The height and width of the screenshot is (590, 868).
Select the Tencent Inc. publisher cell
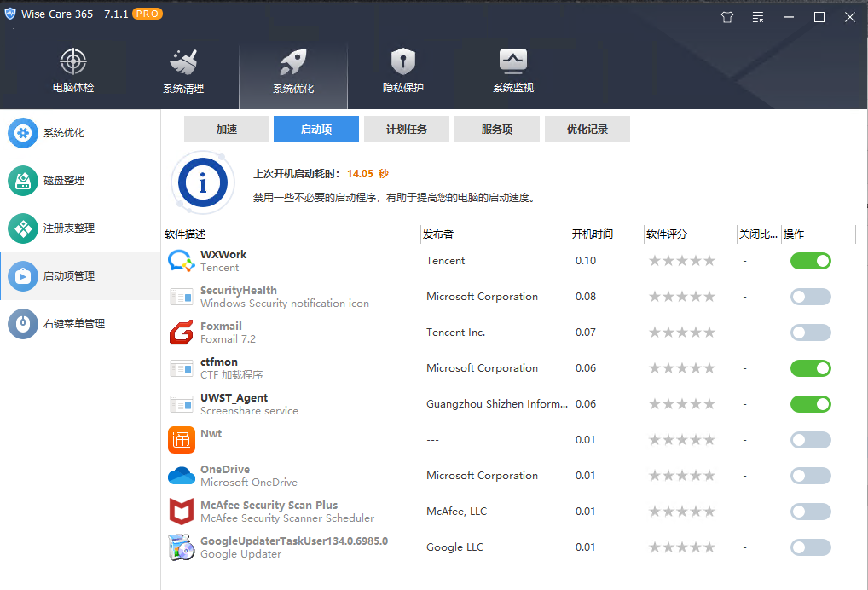tap(455, 332)
